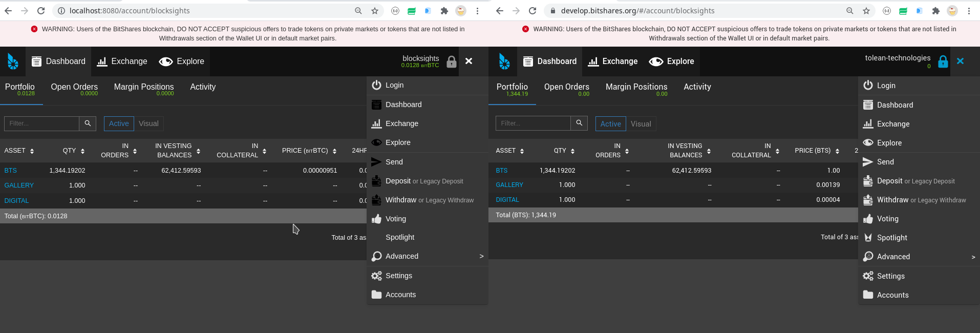Click the Filter field in left window
980x333 pixels.
coord(41,123)
